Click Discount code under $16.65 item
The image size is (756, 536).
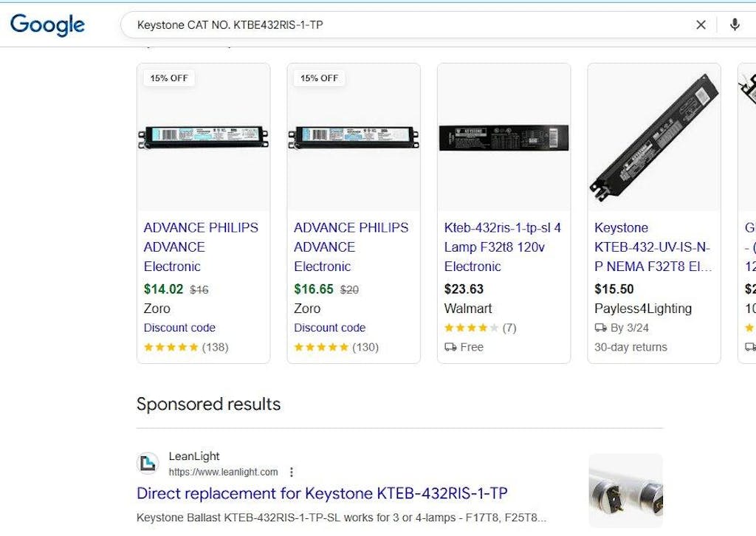pos(329,328)
